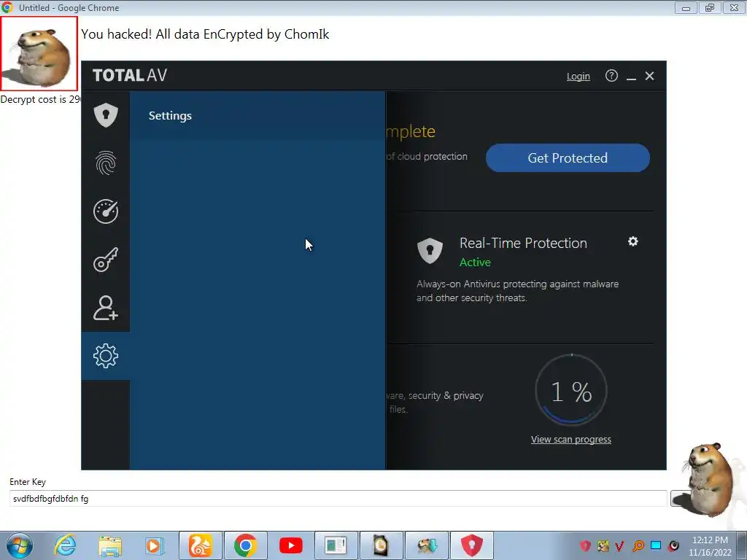Screen dimensions: 747x560
Task: Click the green Active status text
Action: (475, 262)
